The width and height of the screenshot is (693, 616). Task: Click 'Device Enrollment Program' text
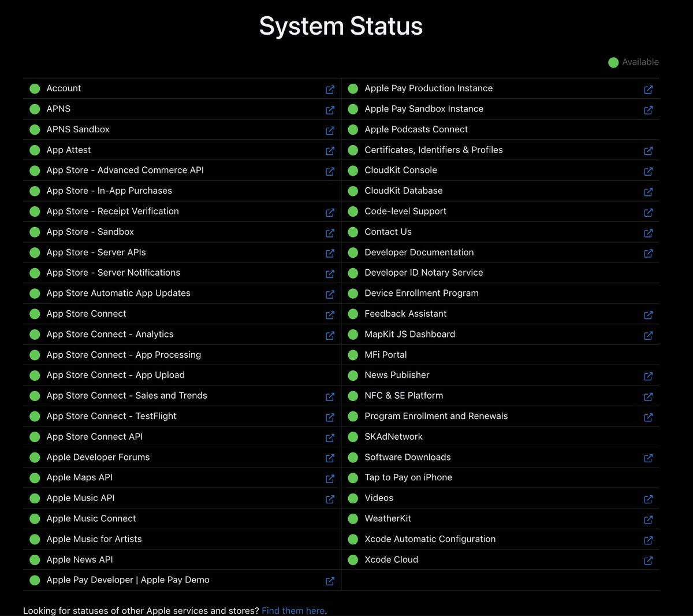pos(421,293)
